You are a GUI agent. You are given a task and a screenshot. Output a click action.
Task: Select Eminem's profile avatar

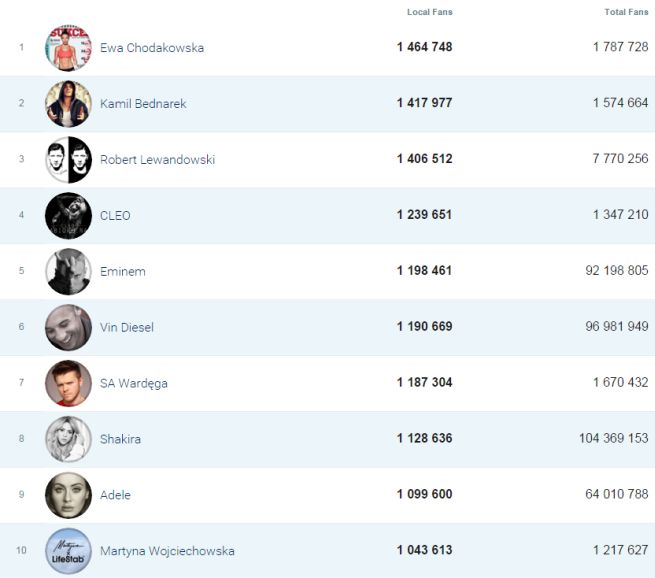coord(68,272)
